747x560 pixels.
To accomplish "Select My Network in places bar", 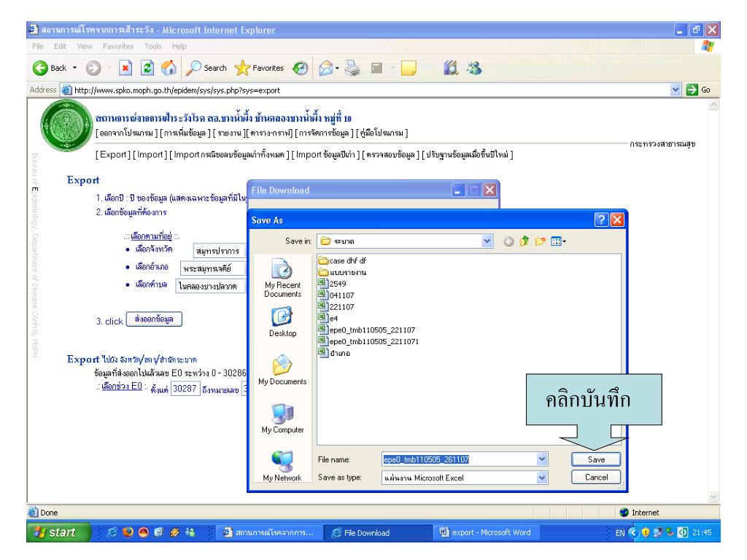I will pyautogui.click(x=281, y=467).
